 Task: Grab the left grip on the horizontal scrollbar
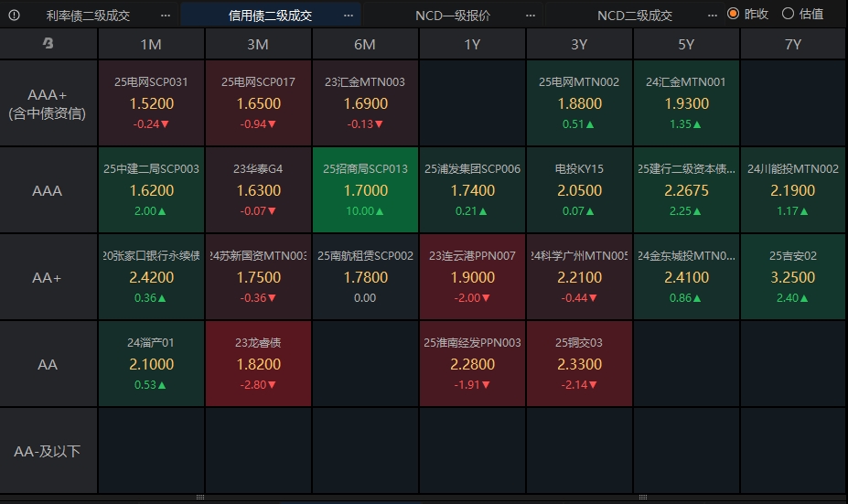(x=200, y=497)
